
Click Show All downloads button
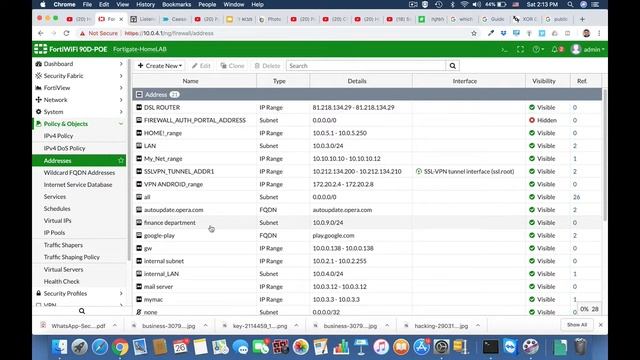[x=577, y=325]
